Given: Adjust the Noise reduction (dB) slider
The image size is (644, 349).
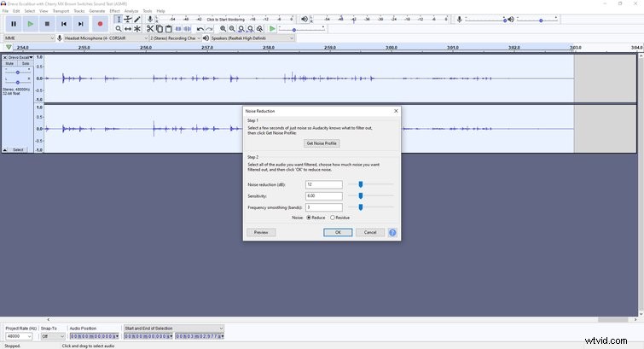Looking at the screenshot, I should pyautogui.click(x=361, y=184).
